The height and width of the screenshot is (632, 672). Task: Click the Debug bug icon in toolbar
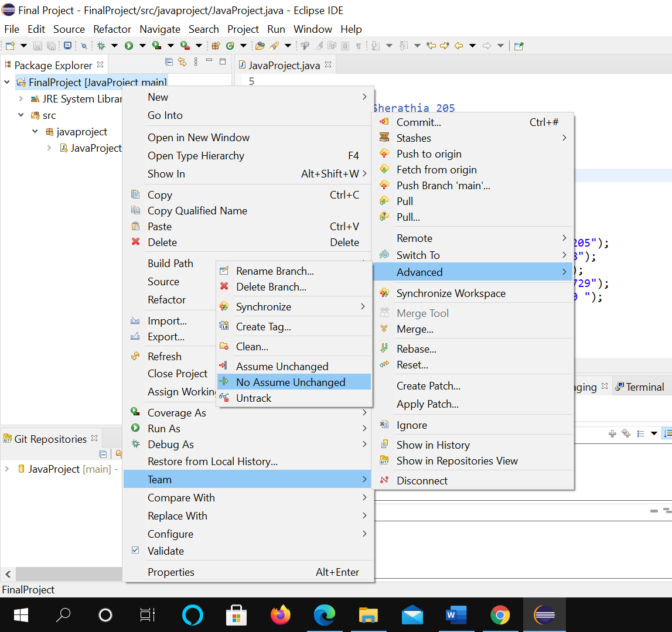101,46
